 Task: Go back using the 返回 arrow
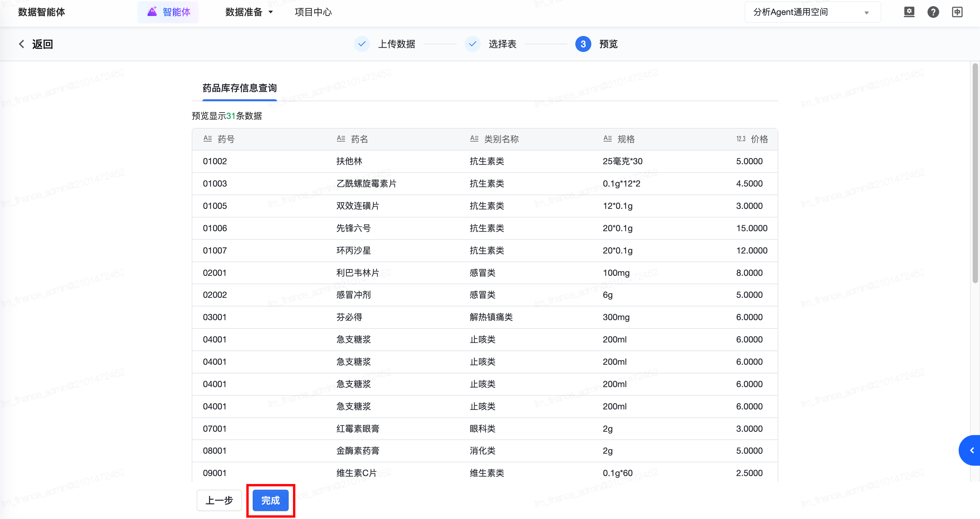click(x=22, y=44)
